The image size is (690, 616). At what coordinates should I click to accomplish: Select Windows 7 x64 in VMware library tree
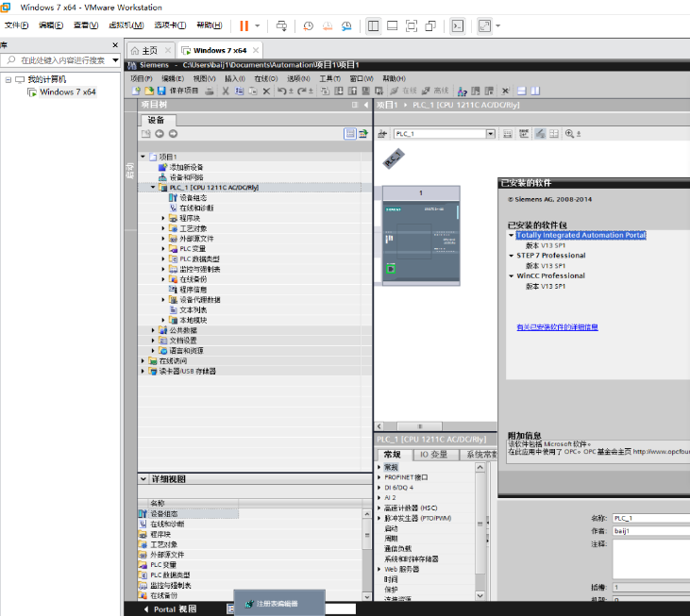[67, 92]
